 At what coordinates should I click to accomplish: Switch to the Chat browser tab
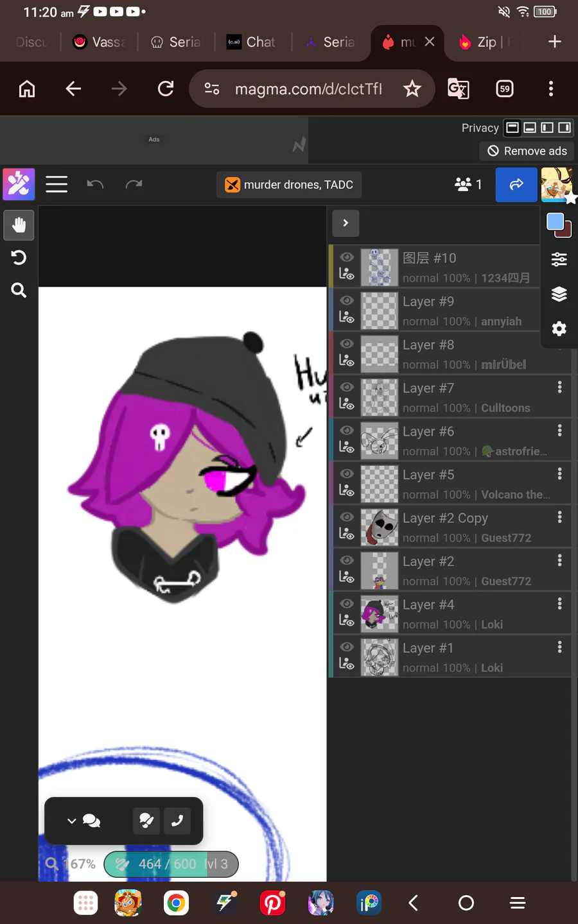tap(252, 42)
